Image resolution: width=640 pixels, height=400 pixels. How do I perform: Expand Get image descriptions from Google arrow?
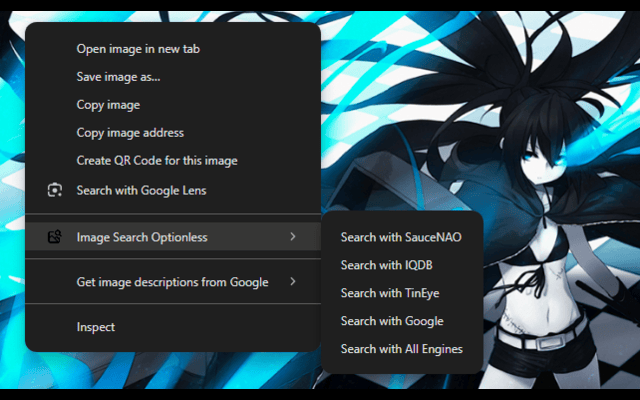pos(293,281)
